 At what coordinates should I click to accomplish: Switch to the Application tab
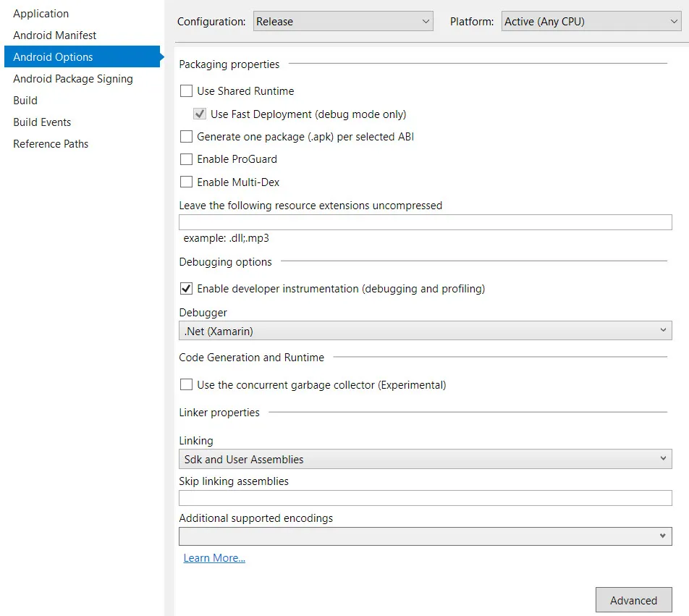pos(41,14)
